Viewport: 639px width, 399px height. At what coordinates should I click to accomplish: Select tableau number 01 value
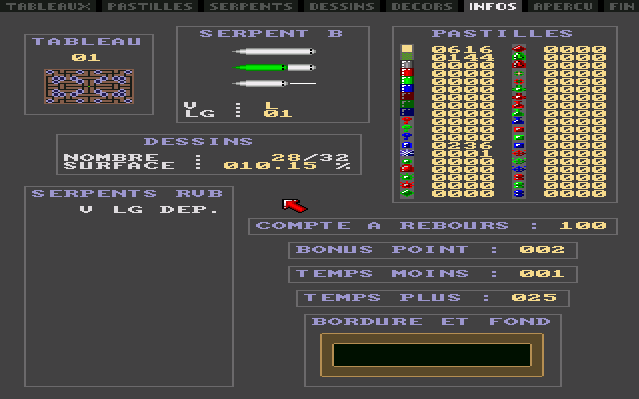click(86, 57)
